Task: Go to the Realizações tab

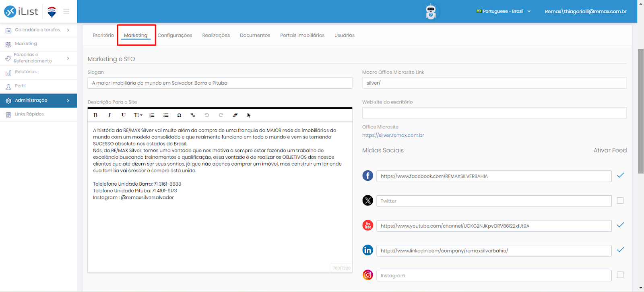Action: [x=216, y=35]
